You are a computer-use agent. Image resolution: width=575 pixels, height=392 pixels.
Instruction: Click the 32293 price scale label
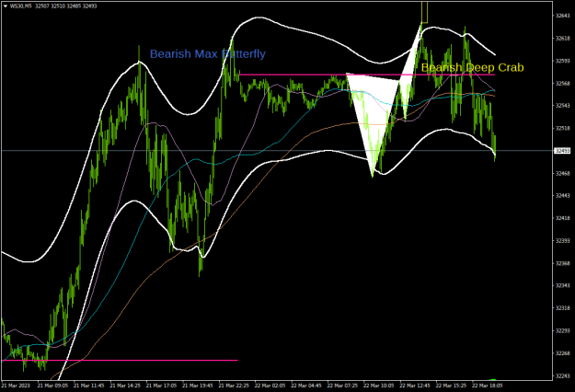(x=562, y=330)
